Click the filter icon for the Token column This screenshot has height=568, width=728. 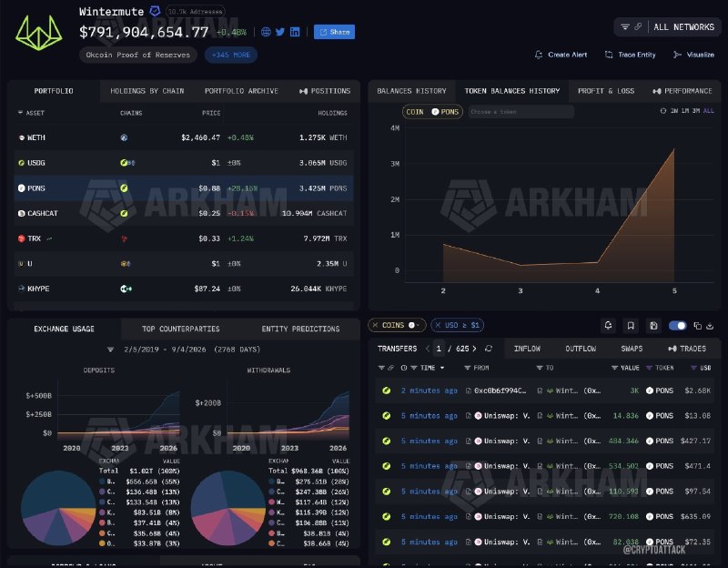[x=649, y=368]
